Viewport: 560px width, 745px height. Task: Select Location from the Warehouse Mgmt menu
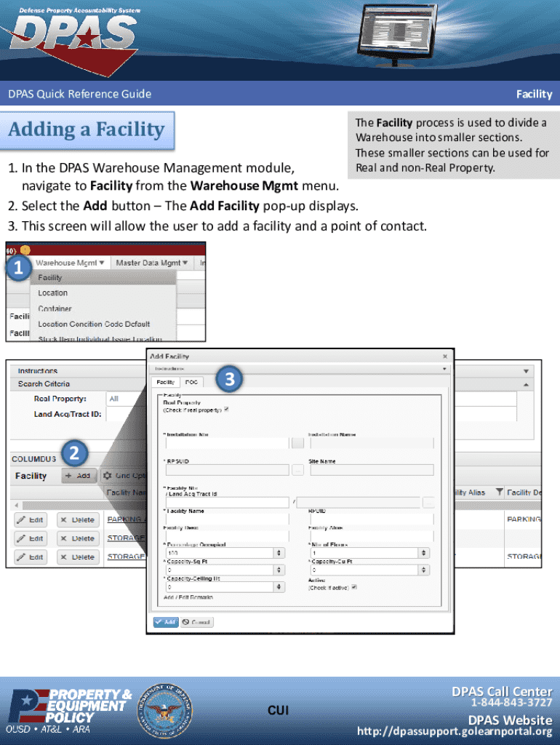[x=53, y=292]
